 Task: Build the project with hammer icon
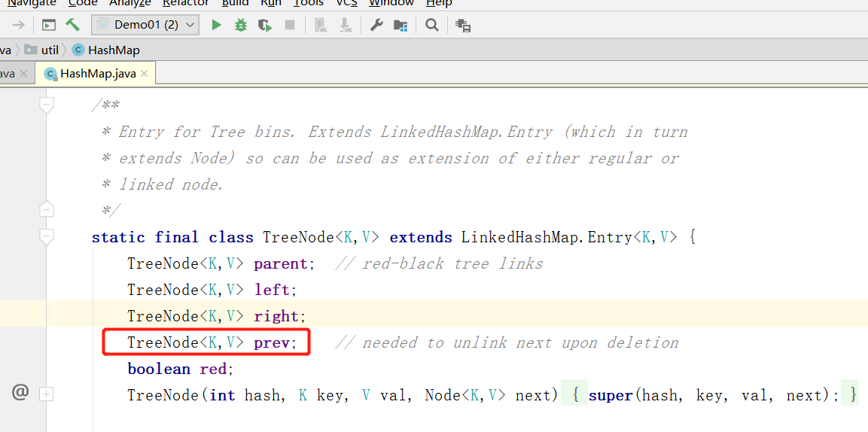[x=72, y=25]
